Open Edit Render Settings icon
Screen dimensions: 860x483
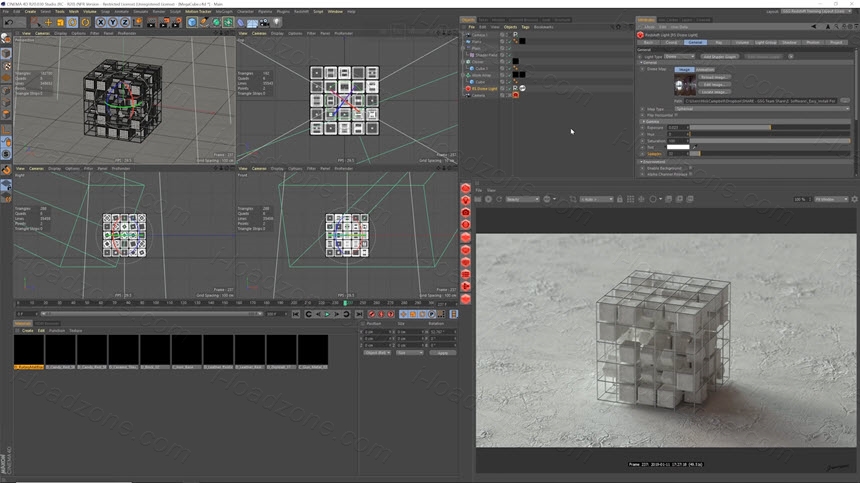(x=176, y=22)
